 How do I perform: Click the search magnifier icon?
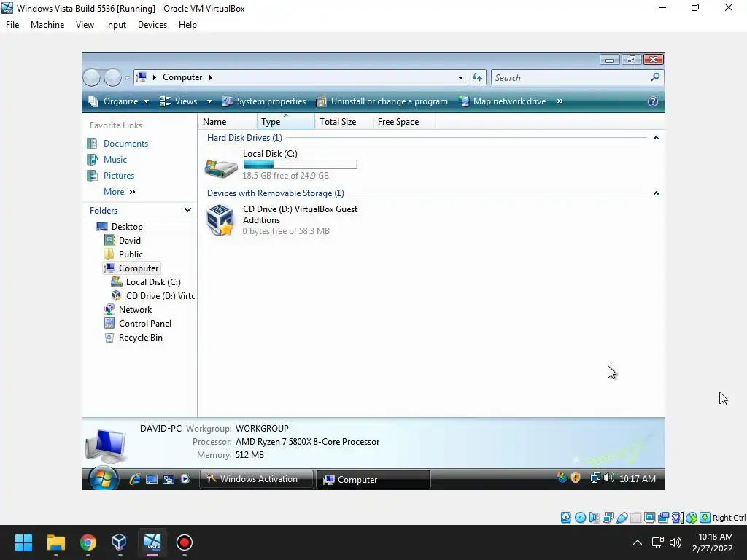tap(655, 77)
